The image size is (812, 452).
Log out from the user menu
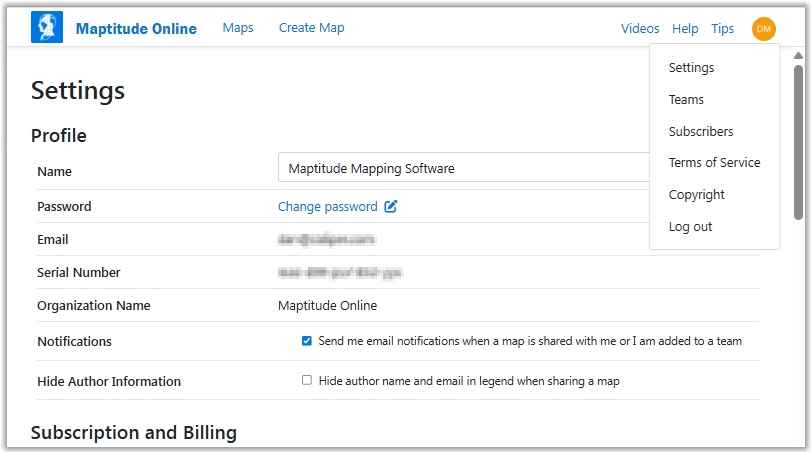click(x=690, y=227)
